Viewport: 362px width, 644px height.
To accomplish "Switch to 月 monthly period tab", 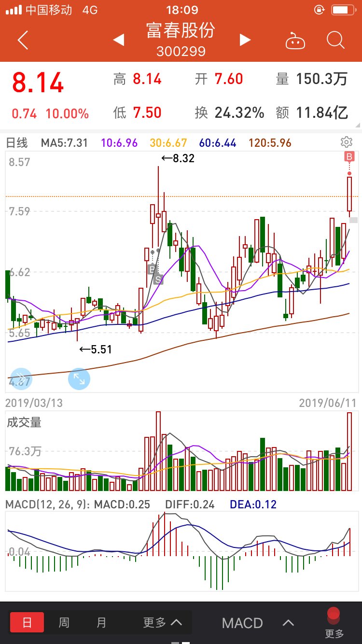I will pyautogui.click(x=101, y=623).
